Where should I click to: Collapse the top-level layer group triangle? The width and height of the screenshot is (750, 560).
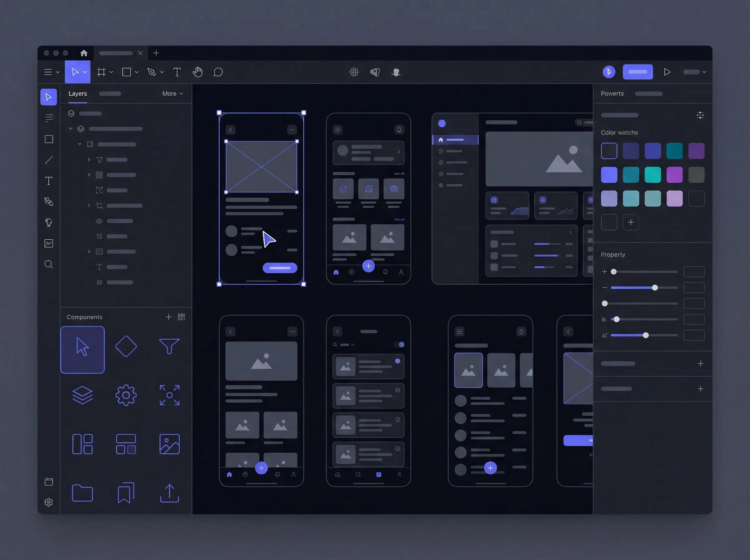71,129
